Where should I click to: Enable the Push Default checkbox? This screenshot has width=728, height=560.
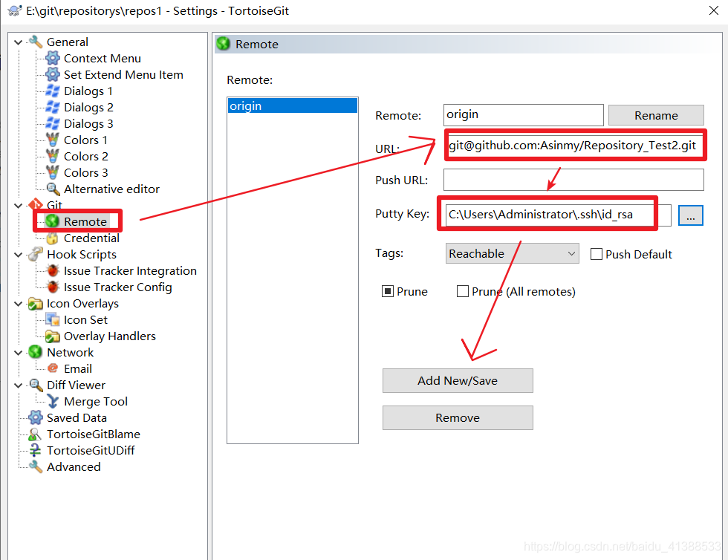[596, 254]
